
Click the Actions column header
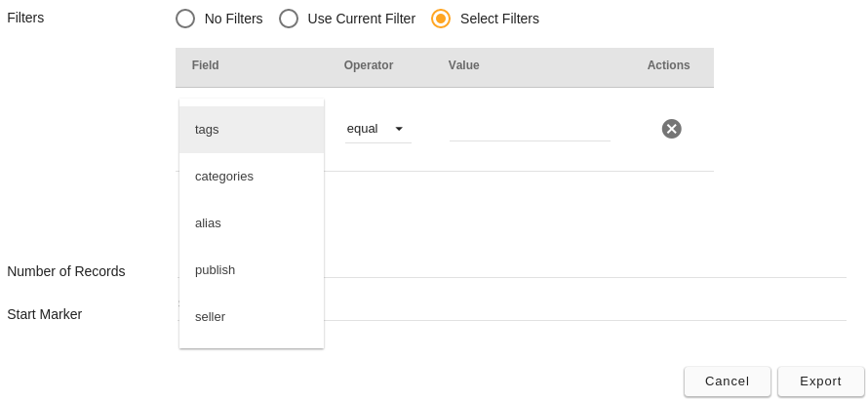coord(668,65)
